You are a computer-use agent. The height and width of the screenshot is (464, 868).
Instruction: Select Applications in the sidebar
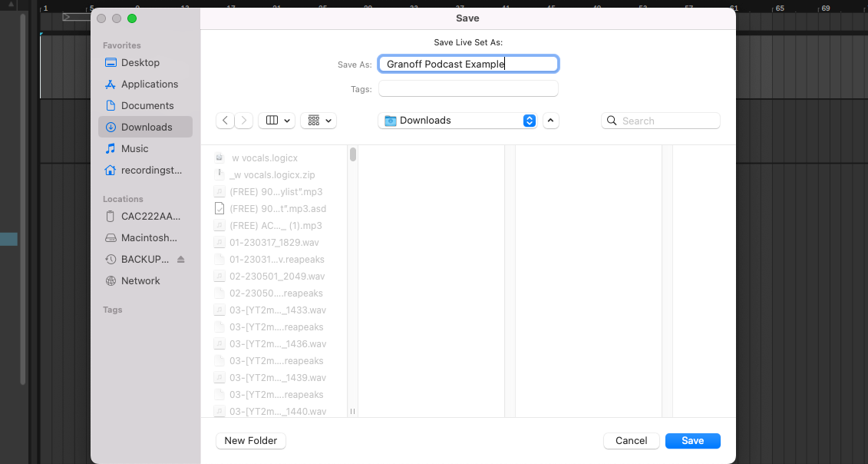(x=149, y=85)
